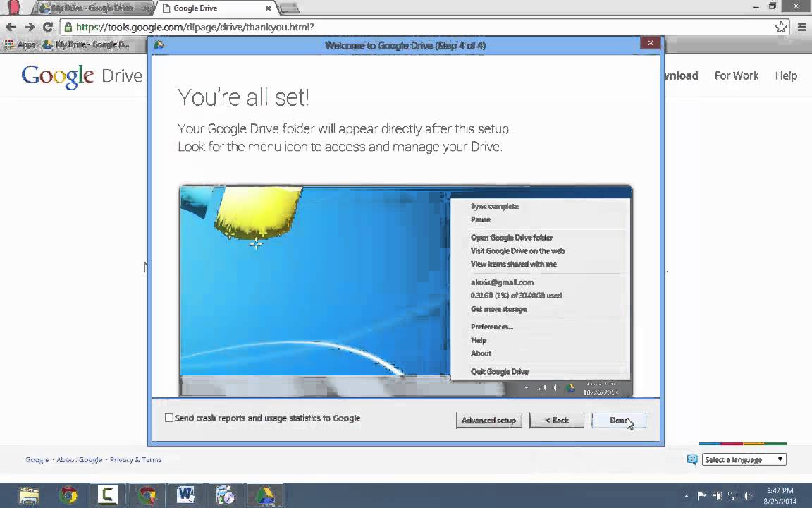812x508 pixels.
Task: Select the active Google Drive tab
Action: pyautogui.click(x=215, y=8)
